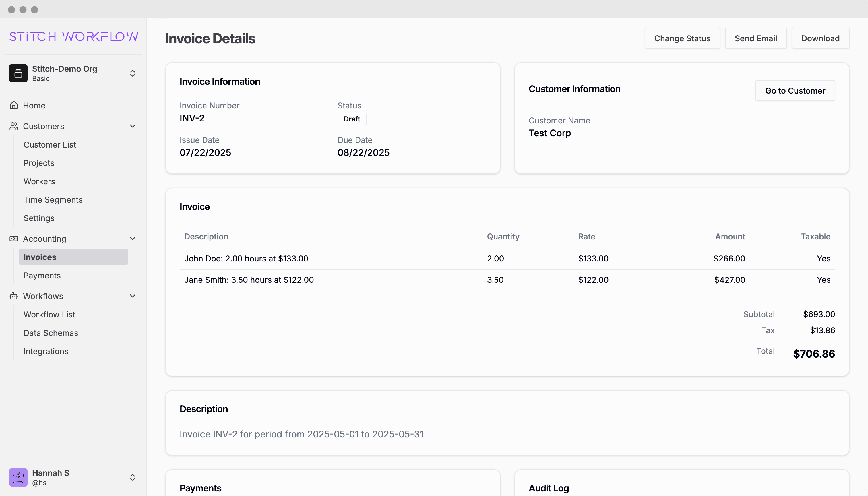868x496 pixels.
Task: Open the Payments menu item
Action: click(42, 275)
